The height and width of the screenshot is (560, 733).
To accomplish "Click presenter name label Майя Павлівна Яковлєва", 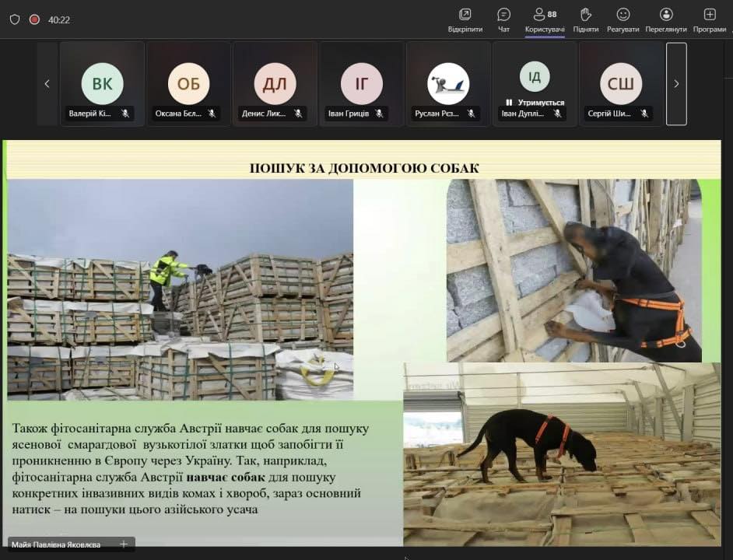I will (56, 544).
